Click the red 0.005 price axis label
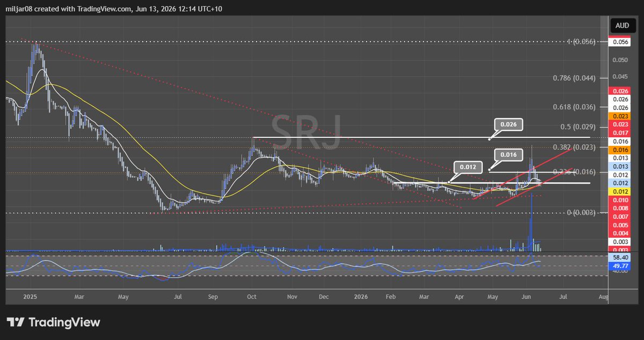Image resolution: width=644 pixels, height=340 pixels. (x=620, y=225)
